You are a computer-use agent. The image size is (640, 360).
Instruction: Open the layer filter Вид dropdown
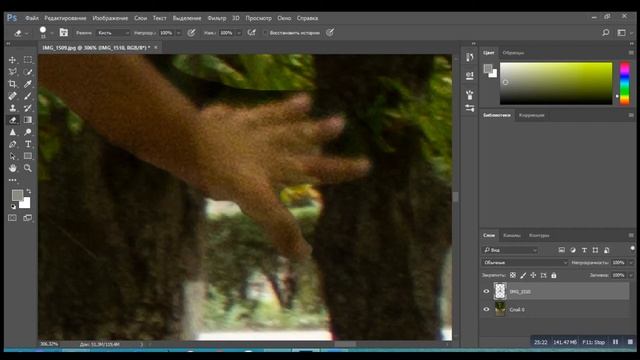[510, 250]
